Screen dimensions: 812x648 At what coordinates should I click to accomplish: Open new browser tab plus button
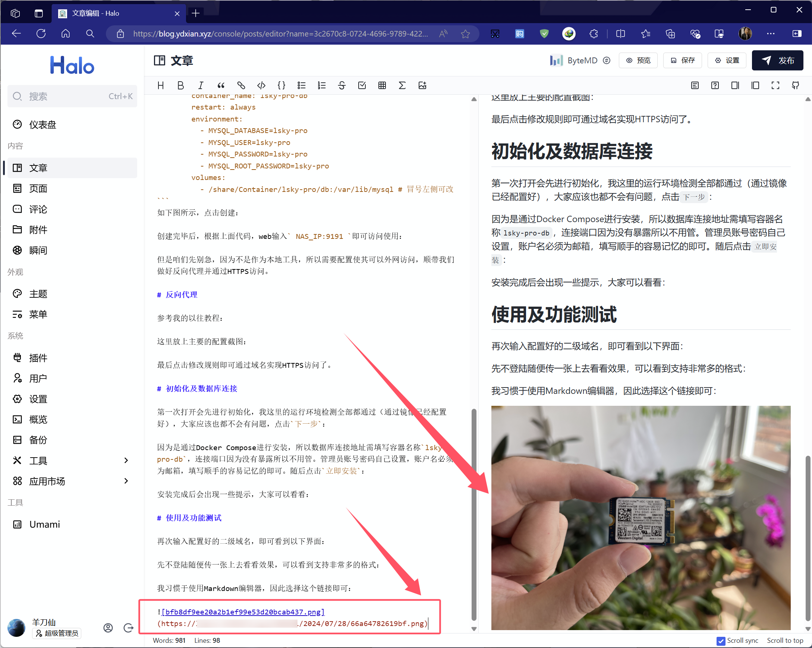(x=195, y=13)
